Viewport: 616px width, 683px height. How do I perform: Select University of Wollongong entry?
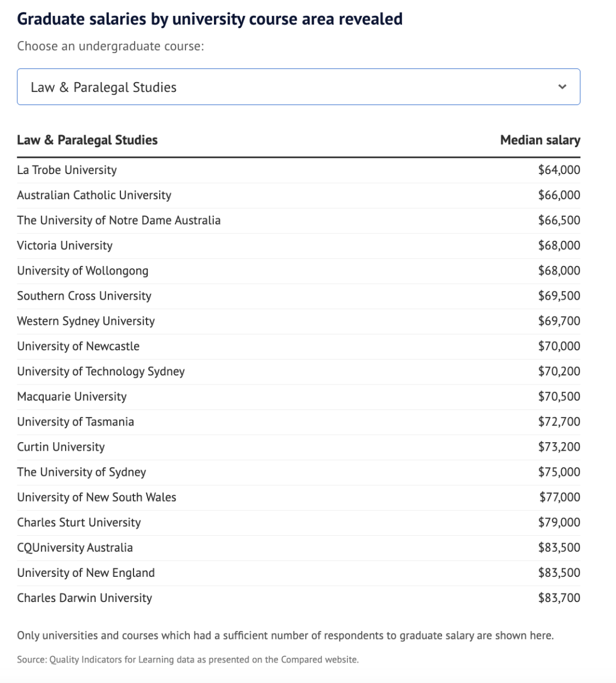tap(83, 270)
